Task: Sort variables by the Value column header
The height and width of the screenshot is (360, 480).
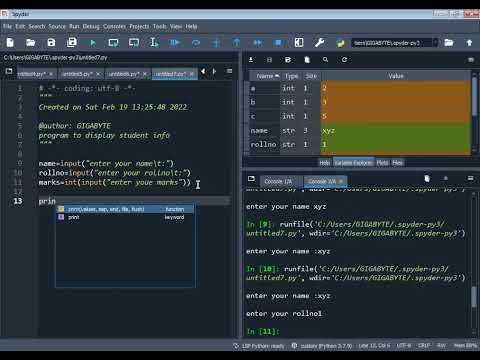Action: [396, 76]
